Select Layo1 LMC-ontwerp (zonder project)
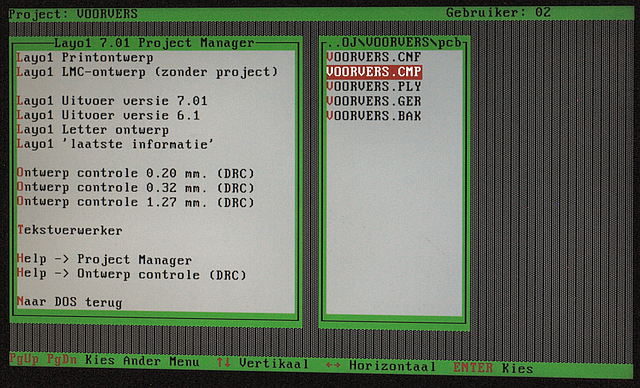The image size is (640, 388). (147, 72)
